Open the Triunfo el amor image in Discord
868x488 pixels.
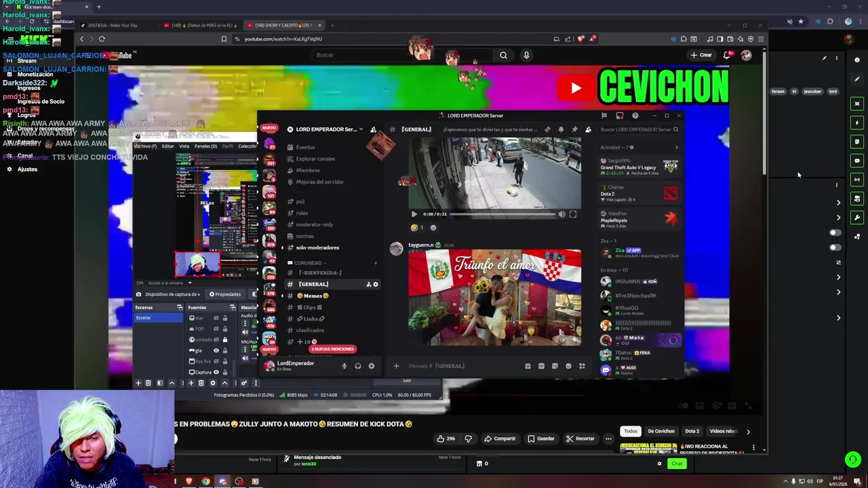click(x=494, y=298)
